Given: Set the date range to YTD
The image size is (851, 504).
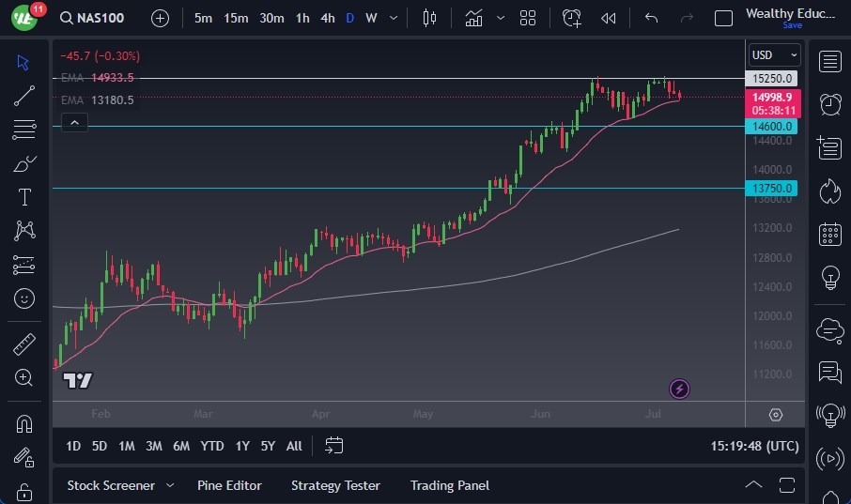Looking at the screenshot, I should [x=211, y=446].
